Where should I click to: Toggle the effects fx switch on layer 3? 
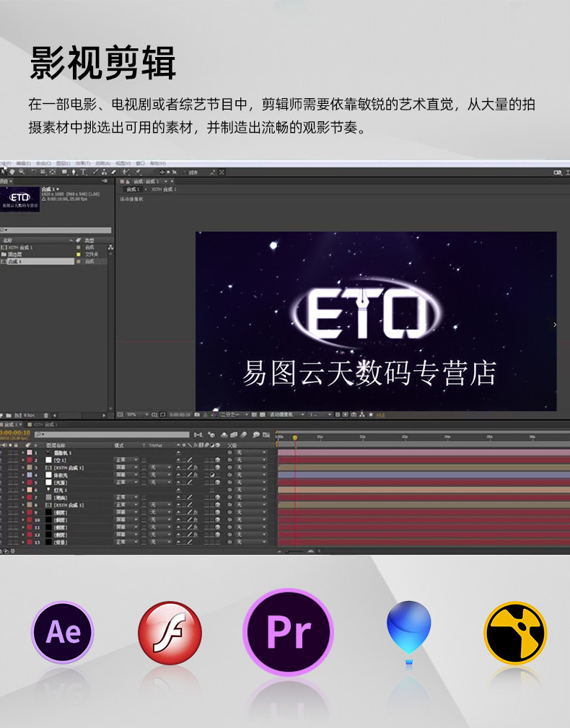click(x=195, y=468)
